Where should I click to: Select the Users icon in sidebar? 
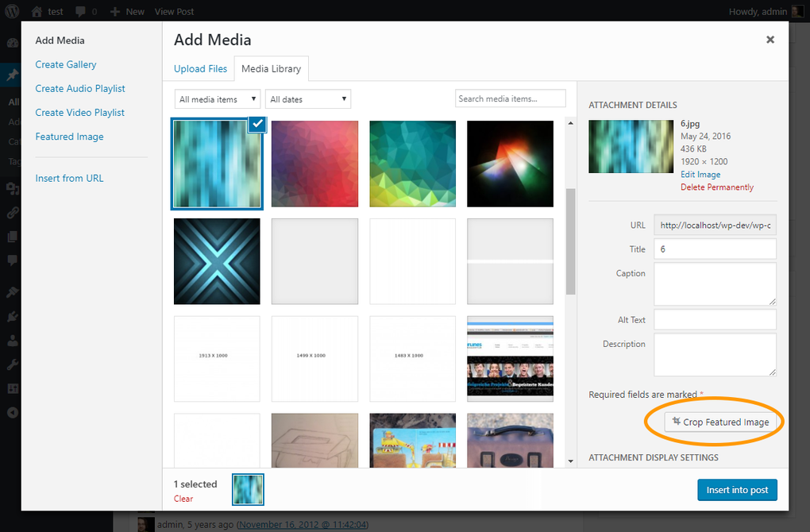(12, 341)
